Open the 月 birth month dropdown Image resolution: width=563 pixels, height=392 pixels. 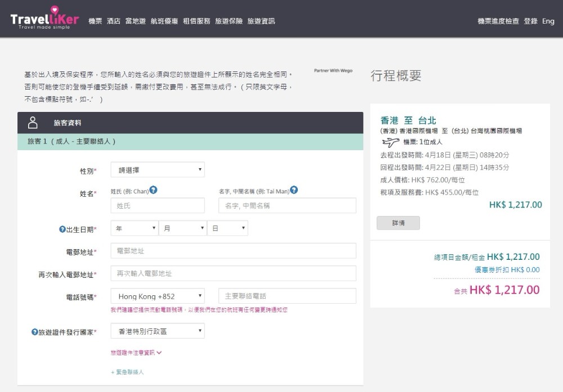[x=183, y=228]
